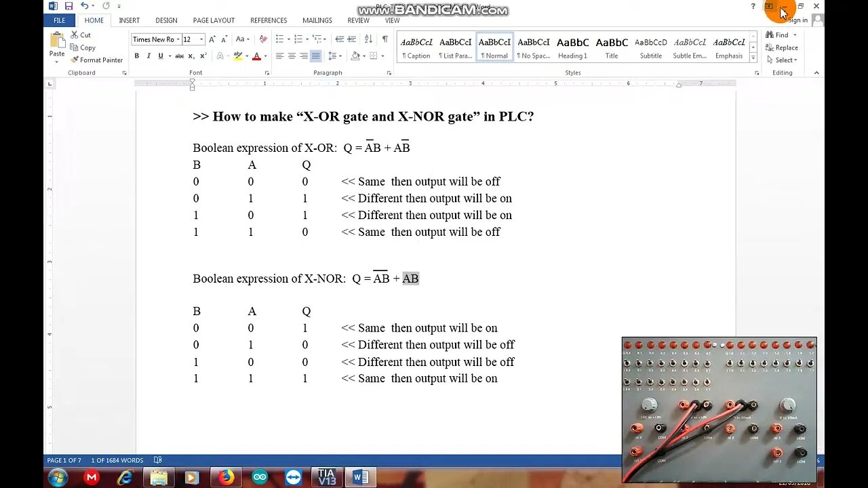
Task: Click the text highlight color button
Action: [x=238, y=56]
